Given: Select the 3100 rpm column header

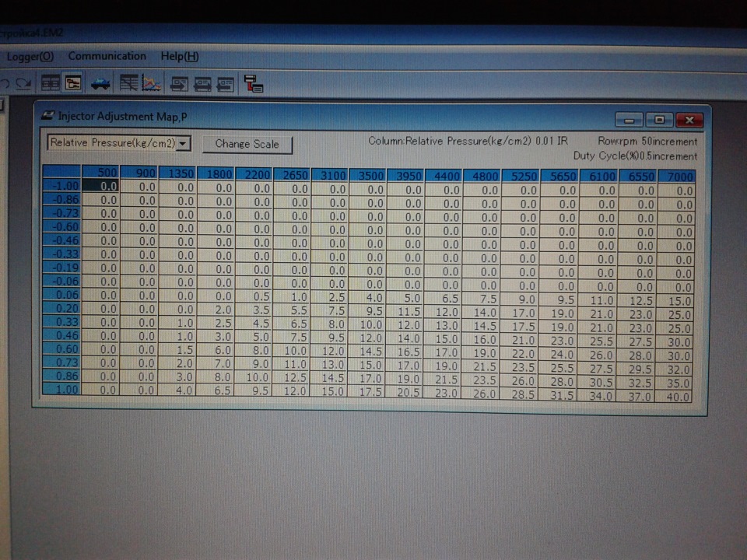Looking at the screenshot, I should coord(330,175).
